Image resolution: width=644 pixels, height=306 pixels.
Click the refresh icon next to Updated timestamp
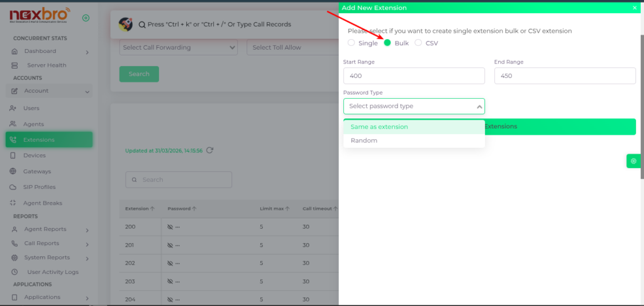[x=210, y=150]
